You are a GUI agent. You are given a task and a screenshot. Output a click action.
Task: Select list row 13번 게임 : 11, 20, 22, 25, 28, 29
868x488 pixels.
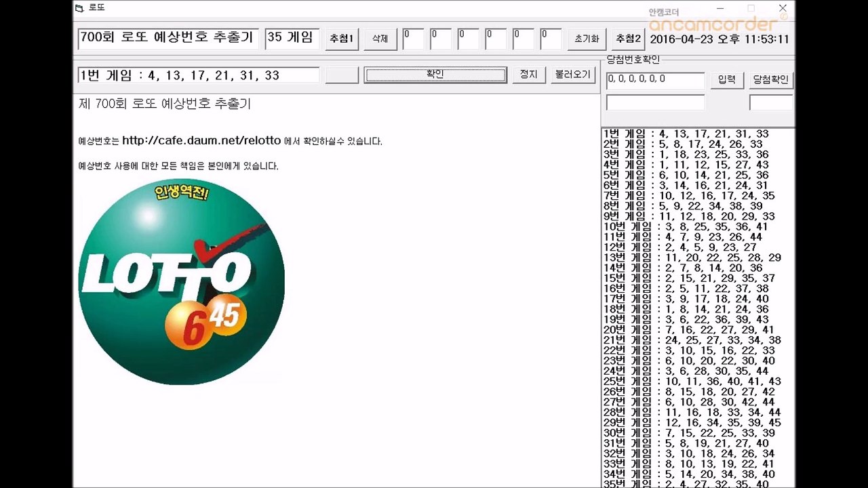(692, 258)
